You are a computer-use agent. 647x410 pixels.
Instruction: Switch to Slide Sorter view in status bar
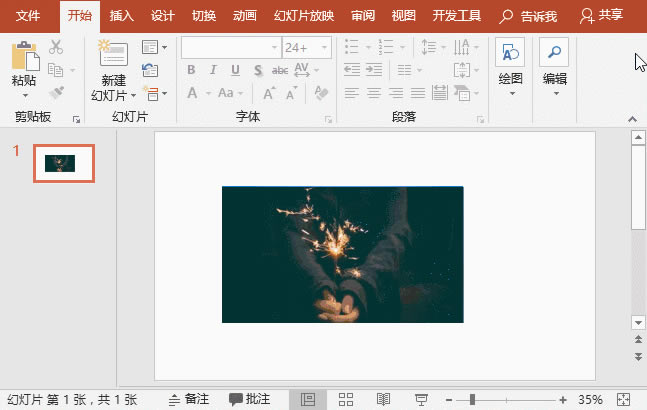[x=346, y=399]
